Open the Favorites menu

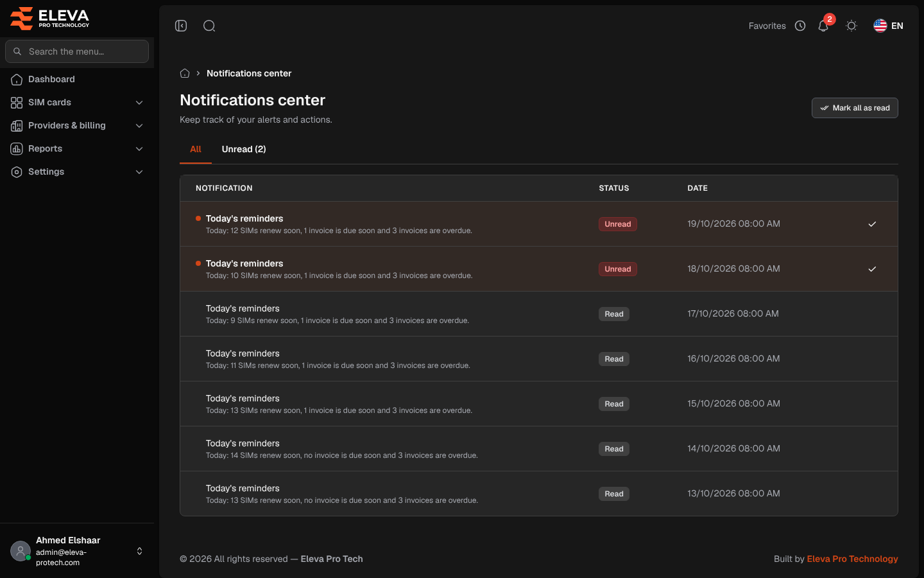click(767, 26)
